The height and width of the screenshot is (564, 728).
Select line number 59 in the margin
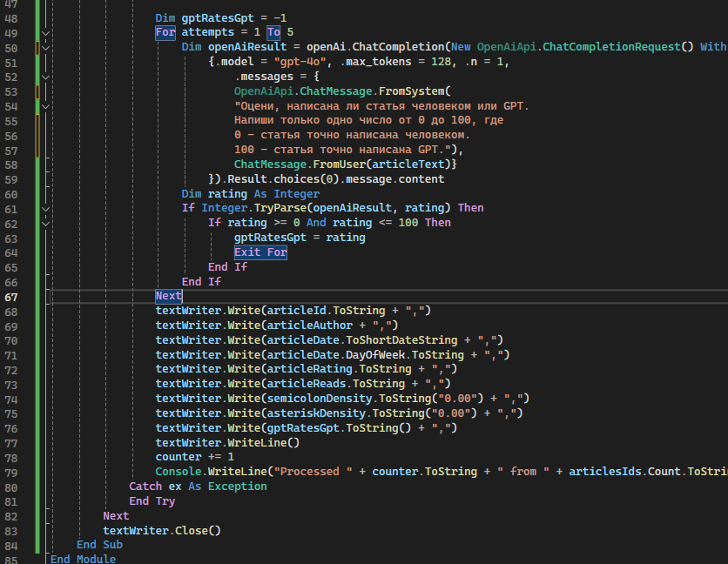[11, 179]
